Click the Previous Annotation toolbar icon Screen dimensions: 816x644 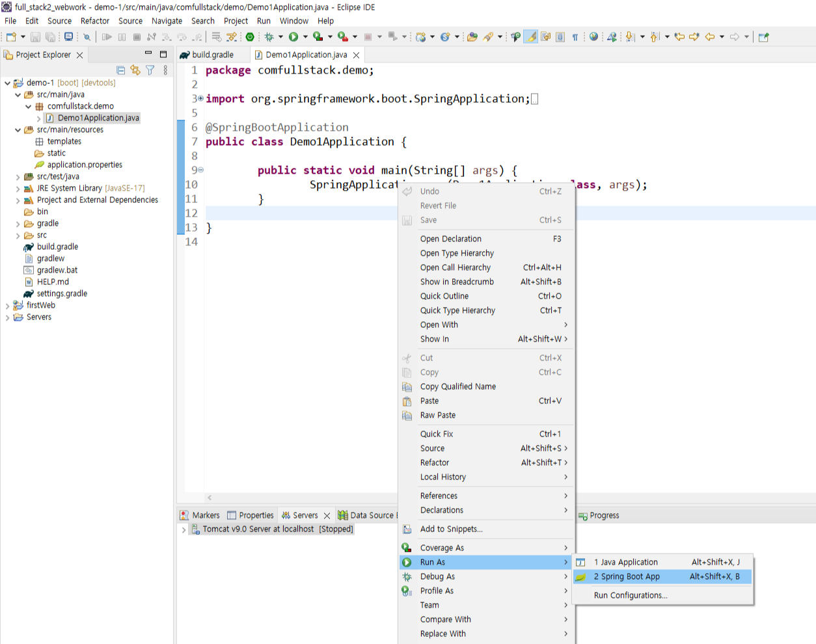[655, 37]
